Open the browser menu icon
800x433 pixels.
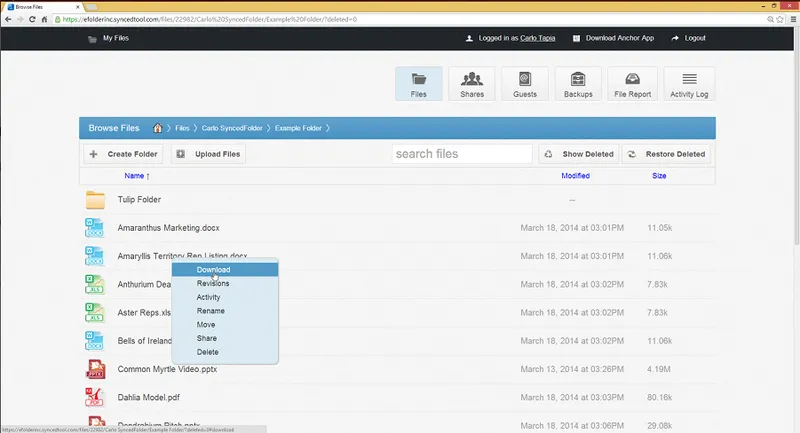point(793,19)
